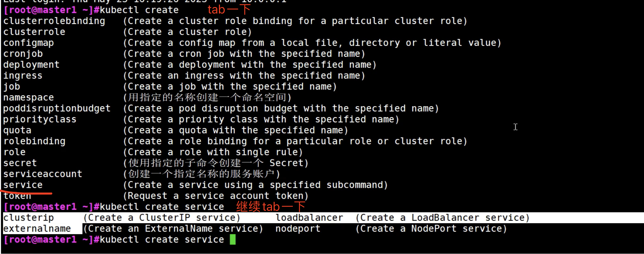This screenshot has width=644, height=254.
Task: Click the quota subcommand entry
Action: click(x=17, y=130)
